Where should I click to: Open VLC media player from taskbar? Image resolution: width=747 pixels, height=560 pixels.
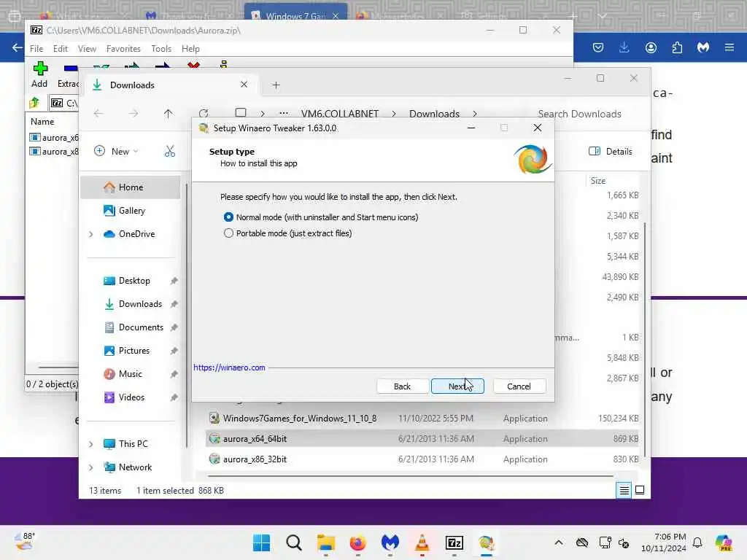[422, 542]
